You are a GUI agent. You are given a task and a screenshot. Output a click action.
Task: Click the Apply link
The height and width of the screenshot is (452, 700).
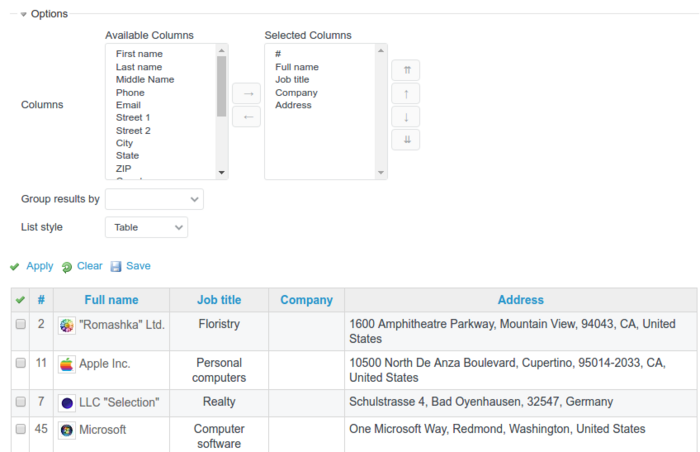(x=39, y=266)
